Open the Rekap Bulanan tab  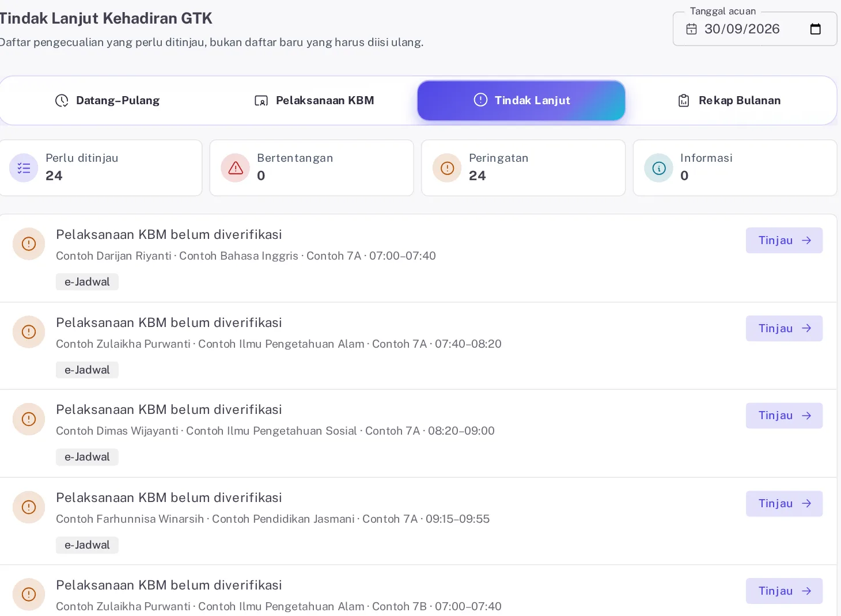729,101
